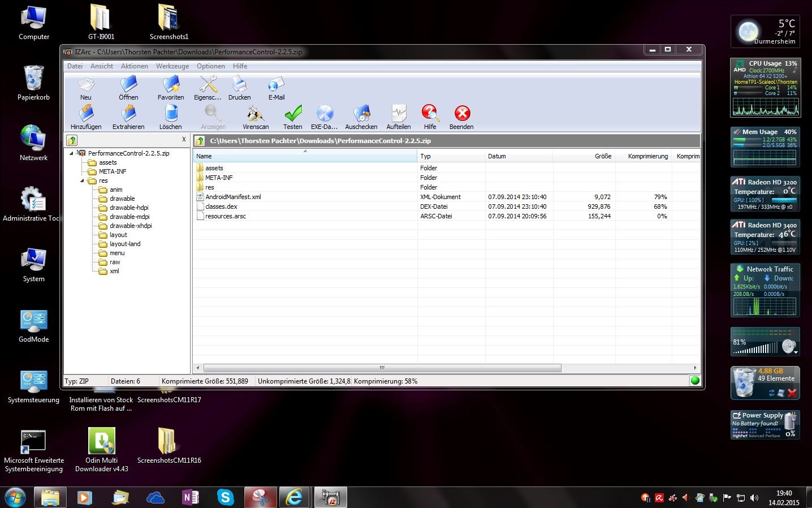Click horizontal scrollbar right arrow
The height and width of the screenshot is (508, 812).
point(695,368)
